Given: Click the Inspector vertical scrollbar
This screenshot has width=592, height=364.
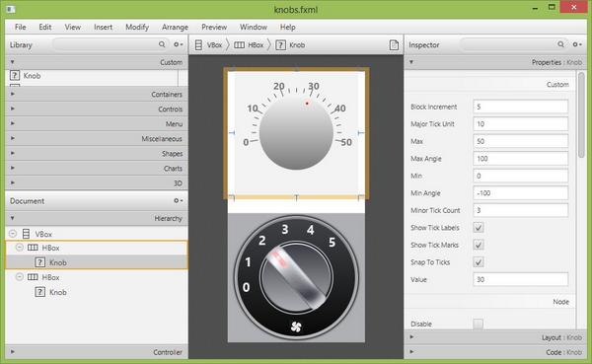Looking at the screenshot, I should (x=581, y=114).
